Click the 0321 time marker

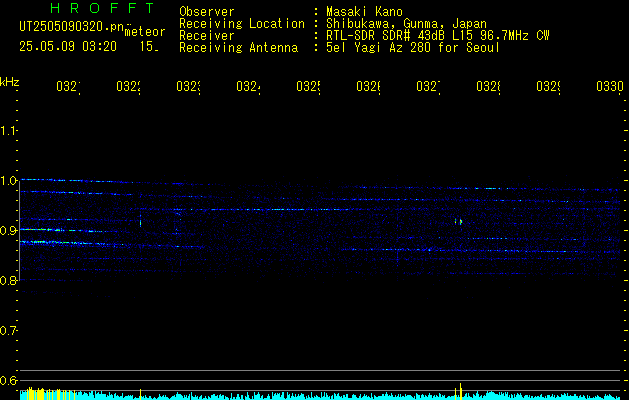click(68, 87)
